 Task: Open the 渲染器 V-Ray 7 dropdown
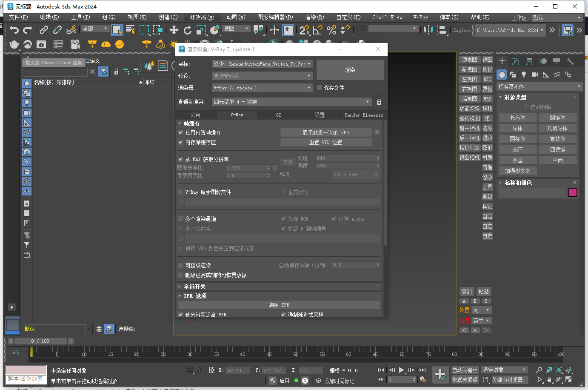(263, 88)
